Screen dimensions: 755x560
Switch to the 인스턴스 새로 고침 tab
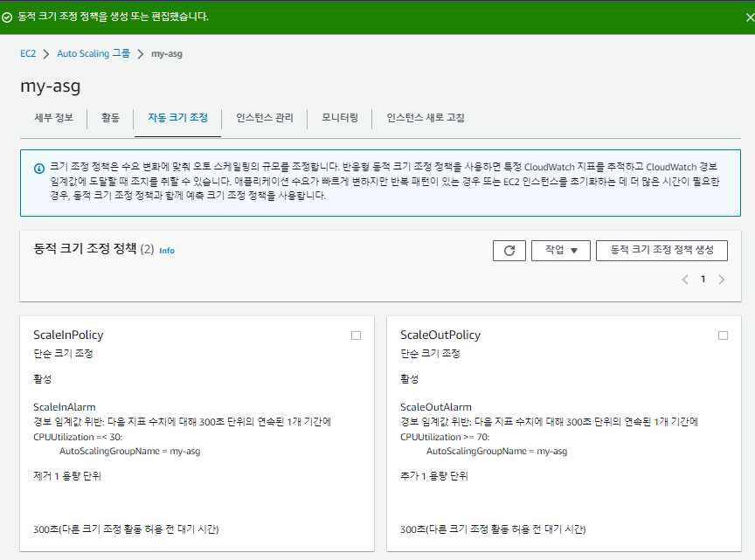point(426,117)
